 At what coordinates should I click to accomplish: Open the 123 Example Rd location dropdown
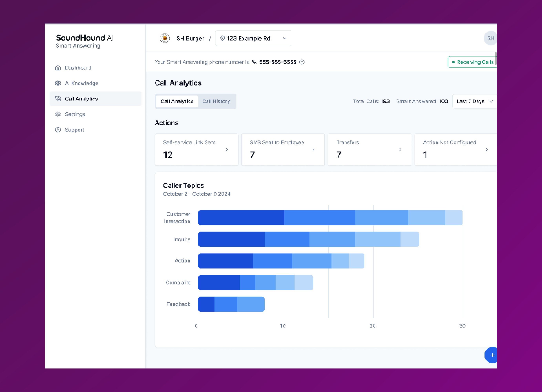pyautogui.click(x=253, y=38)
